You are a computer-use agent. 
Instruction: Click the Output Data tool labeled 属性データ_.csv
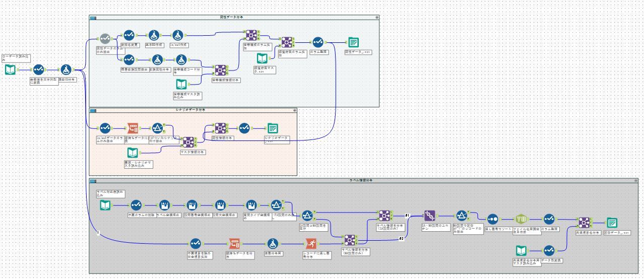pyautogui.click(x=354, y=42)
